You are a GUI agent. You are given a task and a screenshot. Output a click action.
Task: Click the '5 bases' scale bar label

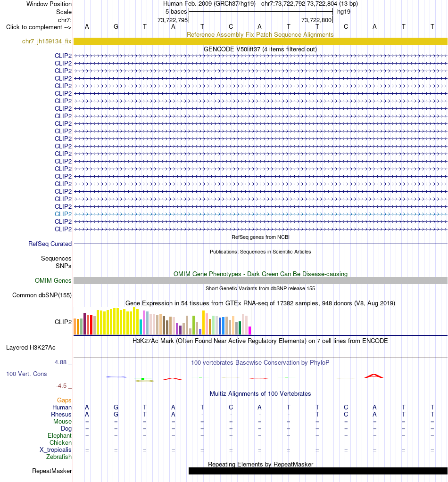click(x=176, y=12)
